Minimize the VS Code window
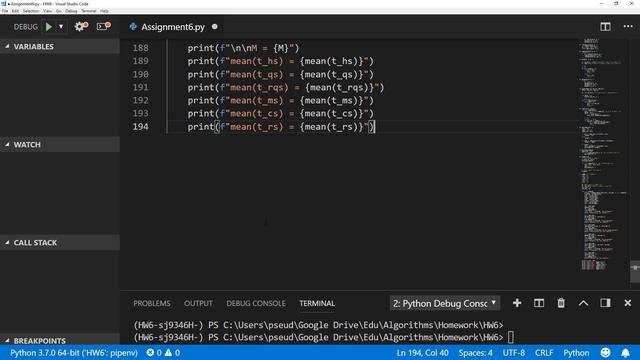Viewport: 640px width, 360px height. 601,4
